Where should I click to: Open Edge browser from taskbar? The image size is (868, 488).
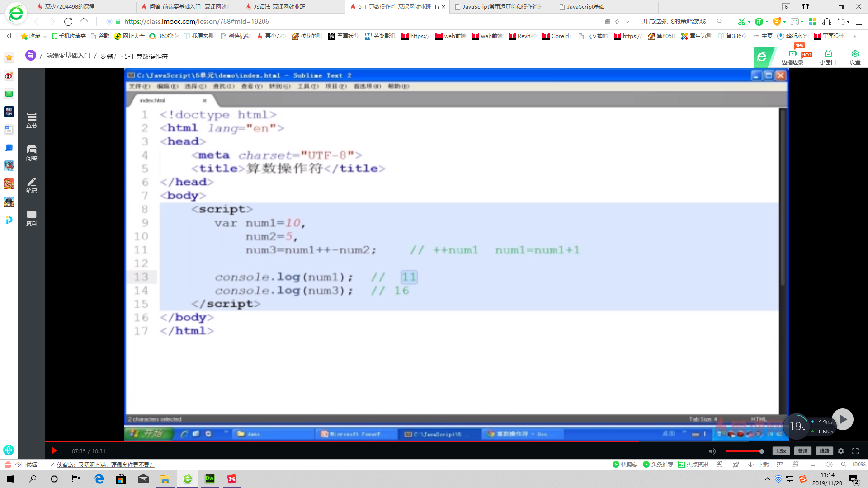click(99, 479)
